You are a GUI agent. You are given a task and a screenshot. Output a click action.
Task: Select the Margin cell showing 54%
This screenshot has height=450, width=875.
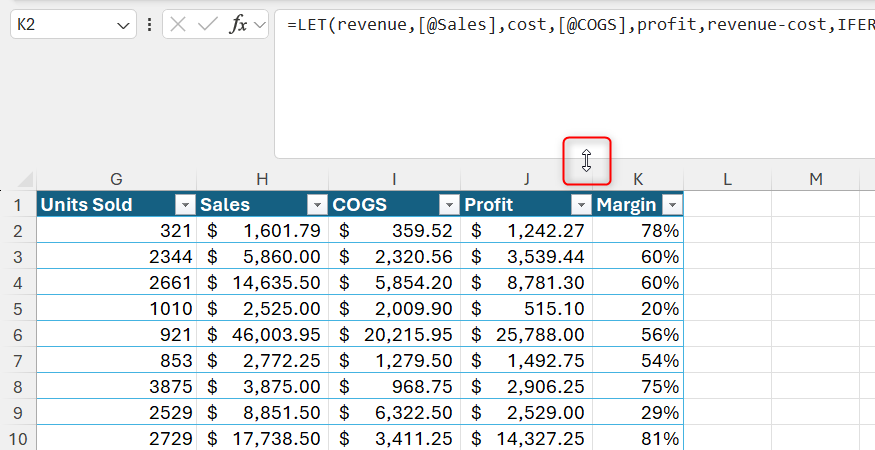click(x=638, y=361)
